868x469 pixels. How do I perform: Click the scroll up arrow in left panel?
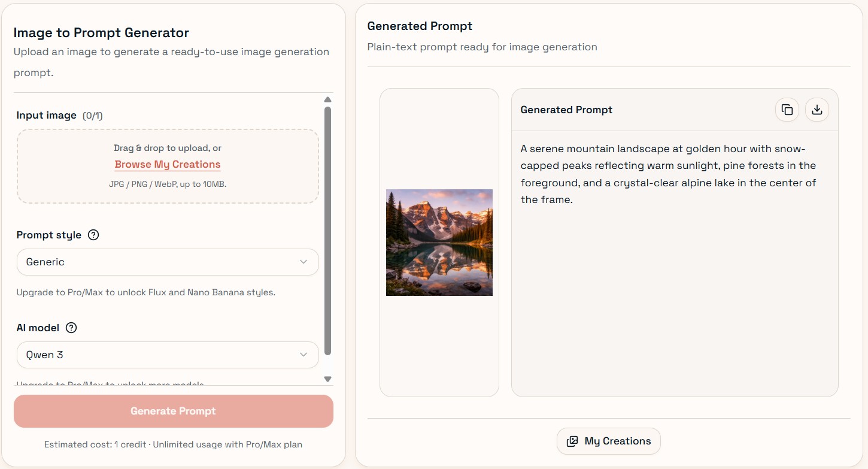(327, 99)
